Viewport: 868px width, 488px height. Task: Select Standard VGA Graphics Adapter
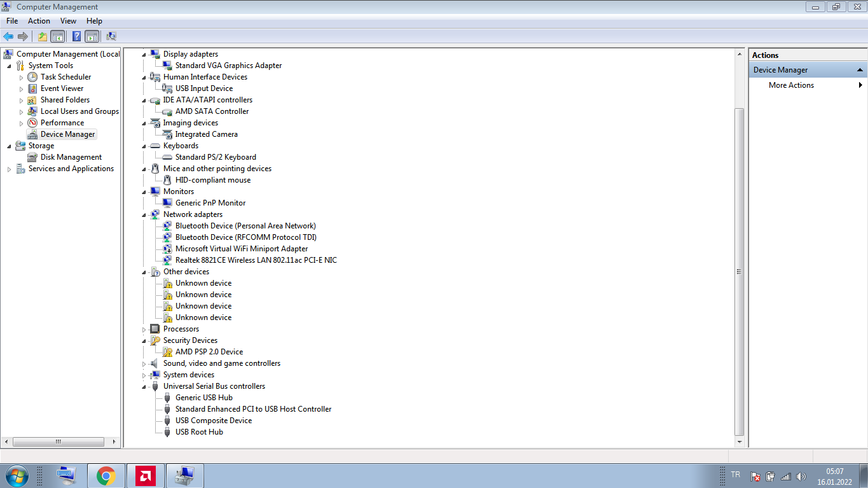pos(228,66)
